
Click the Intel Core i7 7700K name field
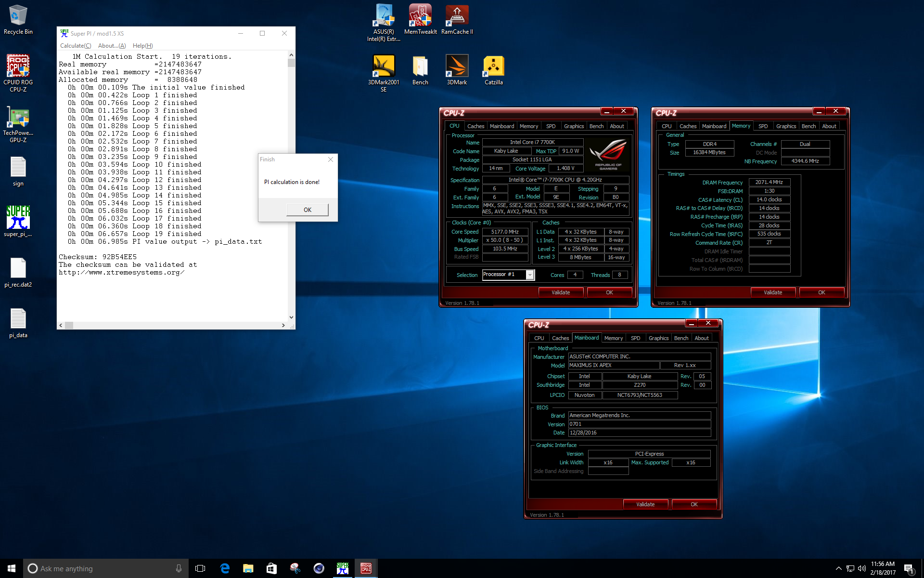coord(532,142)
